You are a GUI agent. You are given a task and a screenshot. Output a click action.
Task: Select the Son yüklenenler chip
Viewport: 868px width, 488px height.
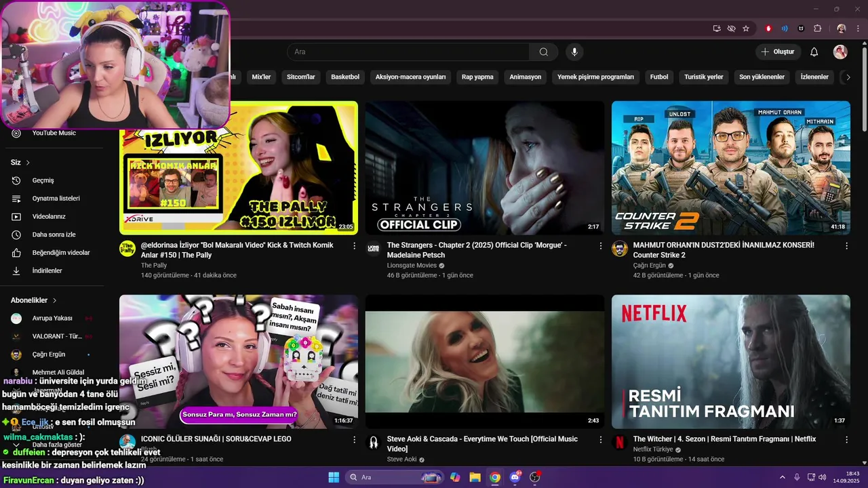762,77
